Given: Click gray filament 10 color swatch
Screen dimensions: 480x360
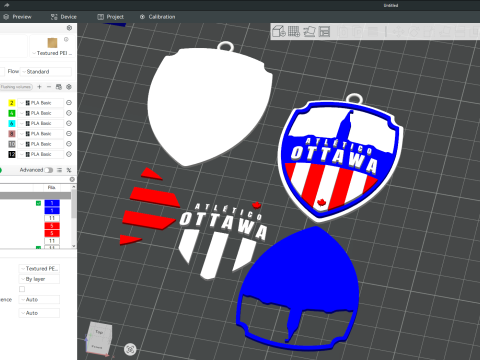Looking at the screenshot, I should tap(12, 144).
